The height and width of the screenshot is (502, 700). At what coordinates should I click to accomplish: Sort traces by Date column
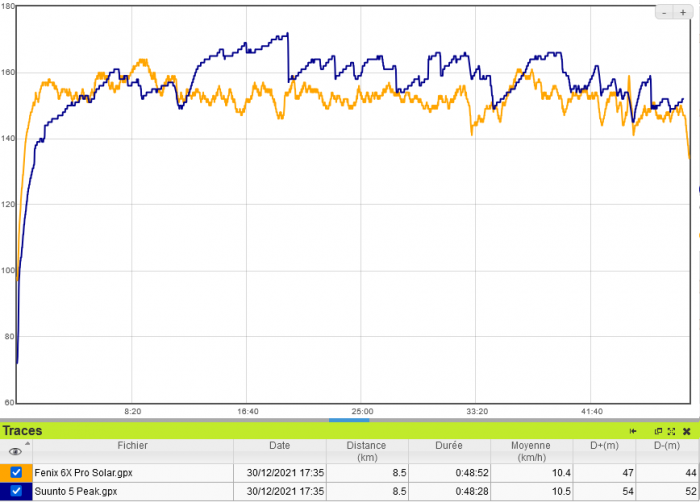click(x=279, y=446)
